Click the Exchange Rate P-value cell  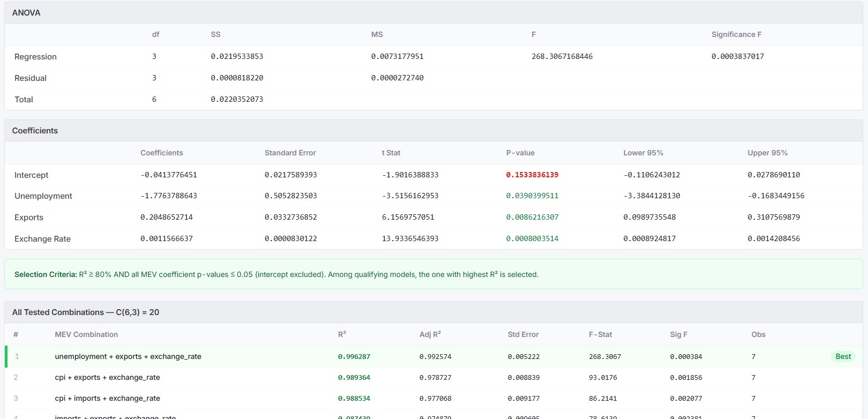[532, 238]
